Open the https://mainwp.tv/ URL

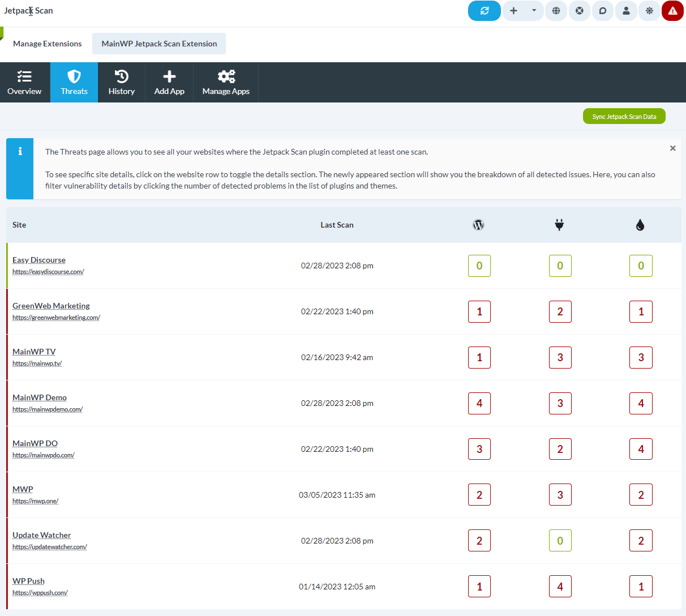point(37,363)
